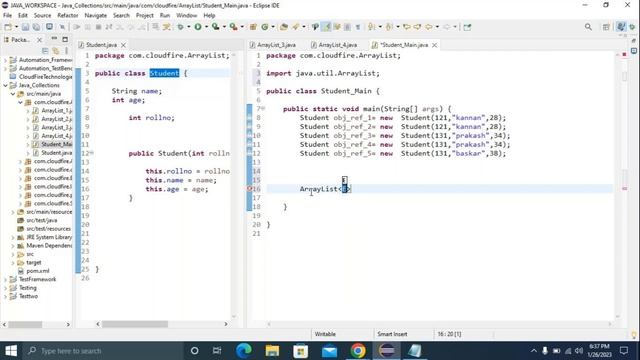
Task: Click the Toggle Mark Occurrences icon
Action: pyautogui.click(x=326, y=27)
